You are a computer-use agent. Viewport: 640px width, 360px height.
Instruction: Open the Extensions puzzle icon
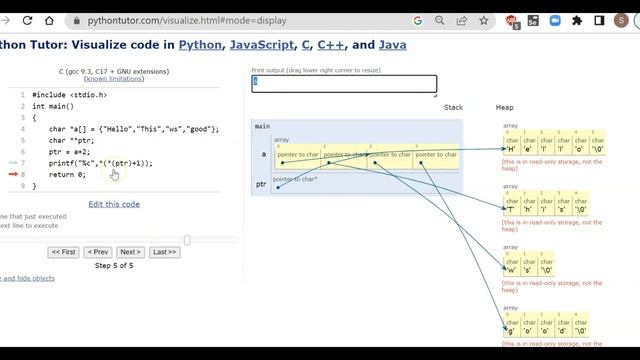[577, 20]
